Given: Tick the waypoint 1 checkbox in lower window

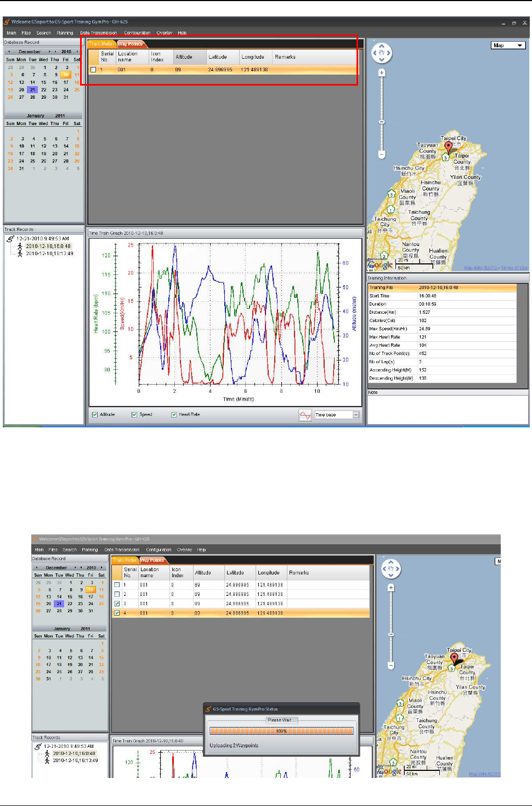Looking at the screenshot, I should 117,585.
